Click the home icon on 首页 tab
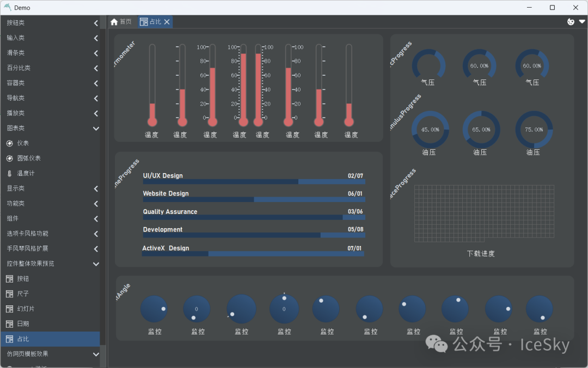Screen dimensions: 588x368 [114, 22]
